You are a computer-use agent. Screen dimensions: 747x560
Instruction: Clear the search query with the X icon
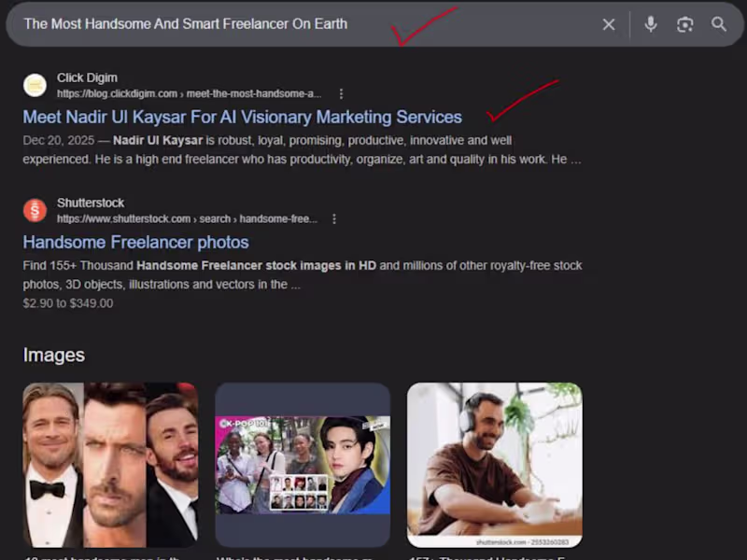(609, 24)
